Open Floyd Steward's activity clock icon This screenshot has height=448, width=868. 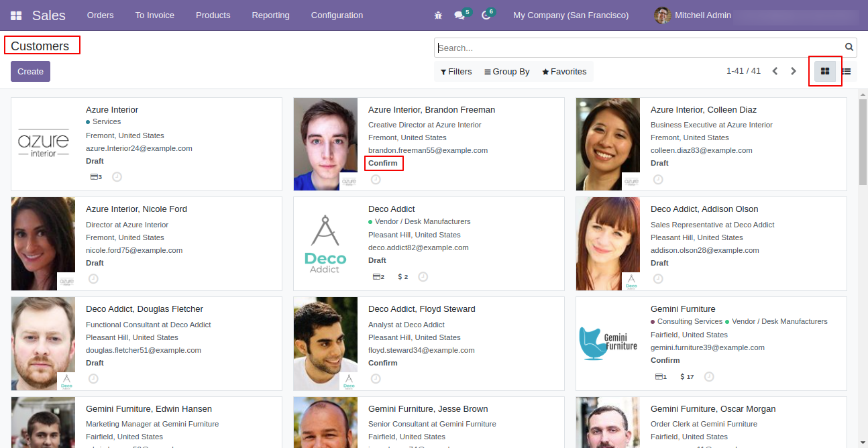(x=376, y=378)
